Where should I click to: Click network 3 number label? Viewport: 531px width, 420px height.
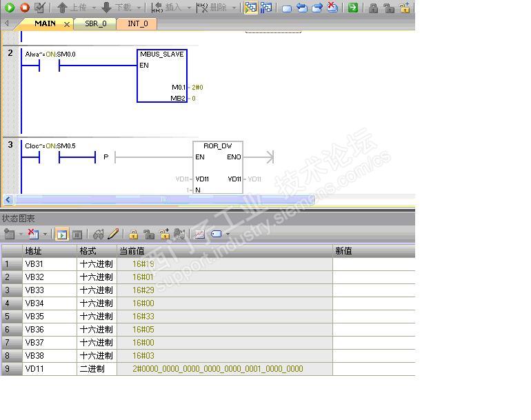tap(10, 145)
